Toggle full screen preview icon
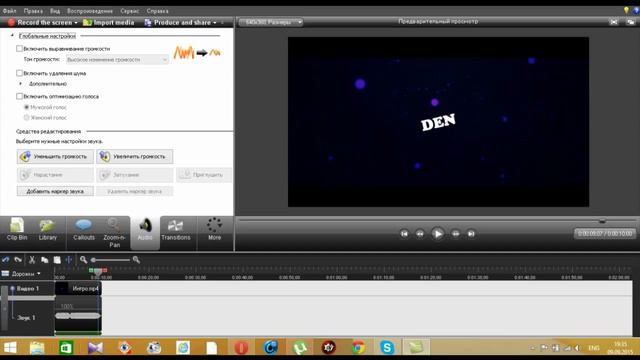The height and width of the screenshot is (360, 640). pos(614,22)
